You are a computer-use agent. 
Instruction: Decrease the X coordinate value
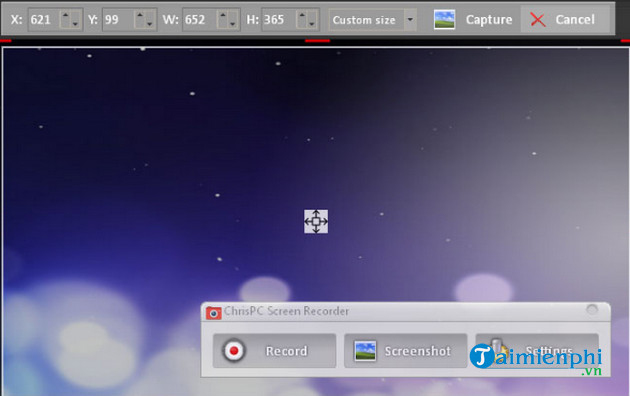tap(75, 24)
